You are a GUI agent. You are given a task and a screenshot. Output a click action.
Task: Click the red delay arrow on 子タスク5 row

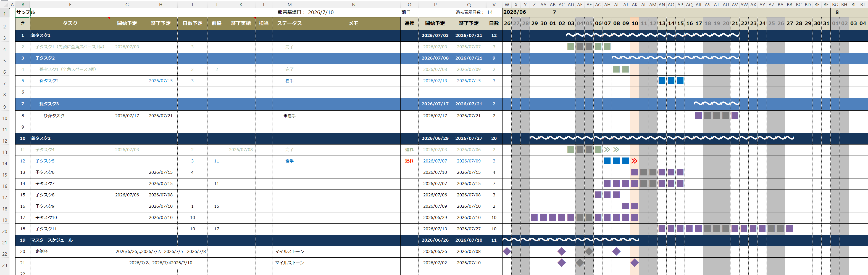635,161
